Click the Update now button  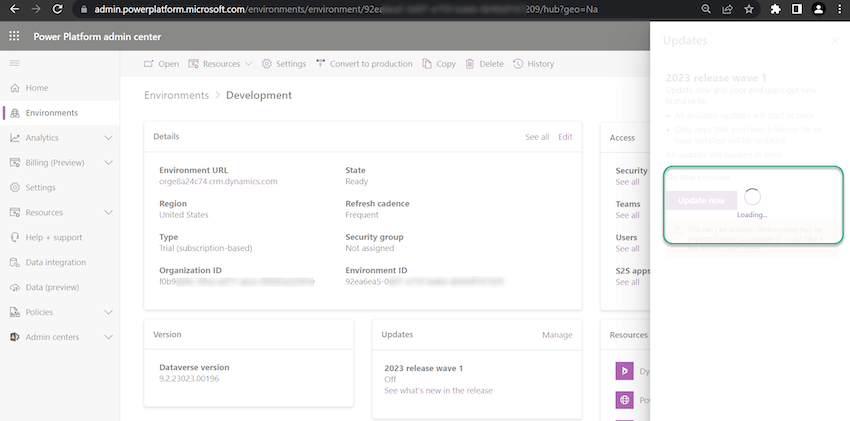701,200
